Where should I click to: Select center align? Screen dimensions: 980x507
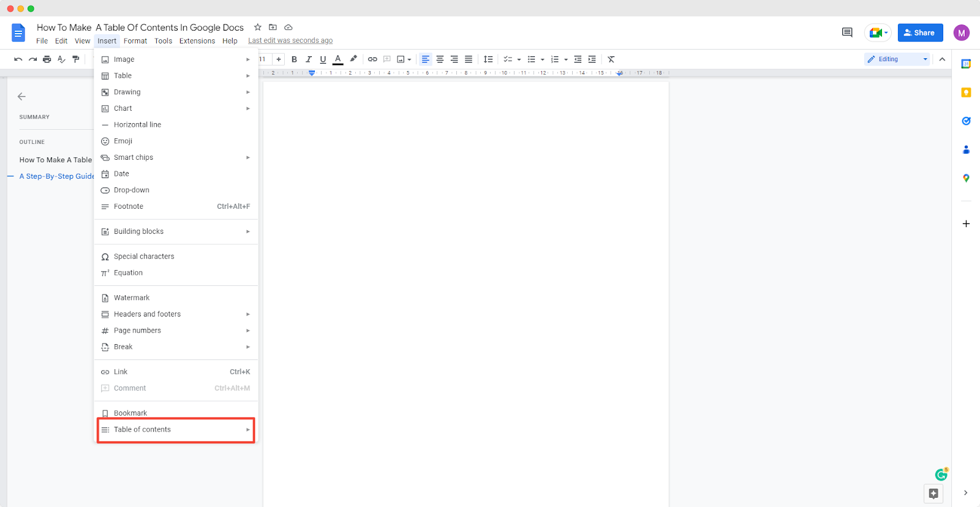[440, 59]
